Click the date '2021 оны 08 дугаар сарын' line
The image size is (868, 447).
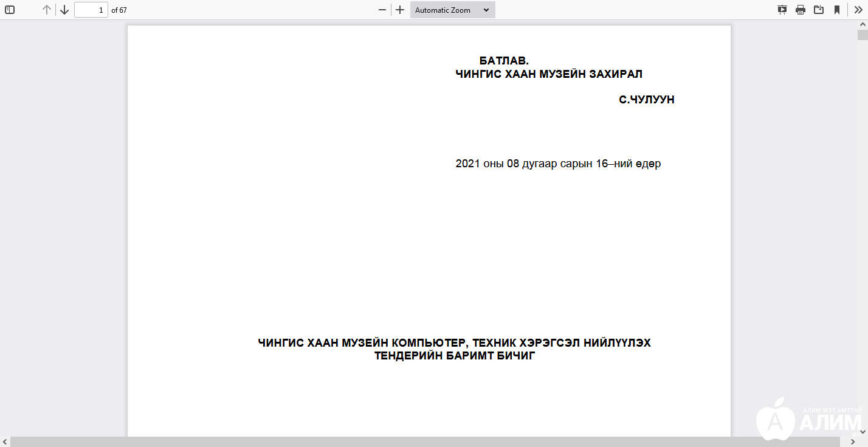(558, 164)
